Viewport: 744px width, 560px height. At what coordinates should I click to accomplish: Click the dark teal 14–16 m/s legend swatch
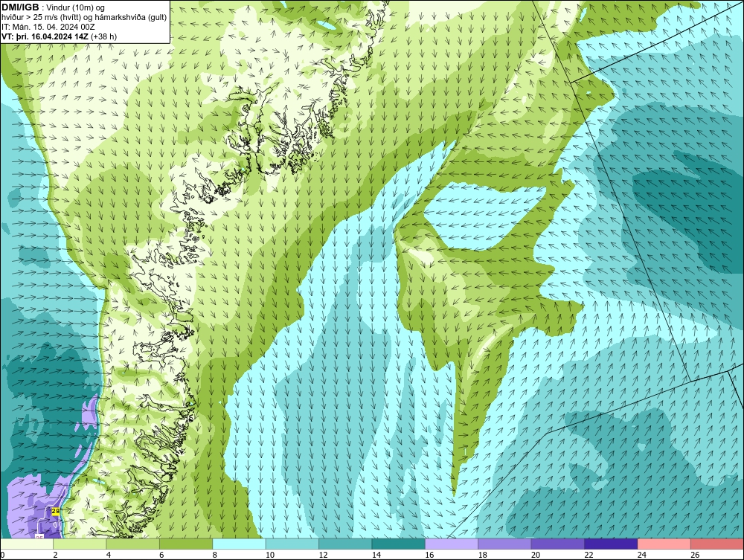pyautogui.click(x=399, y=544)
